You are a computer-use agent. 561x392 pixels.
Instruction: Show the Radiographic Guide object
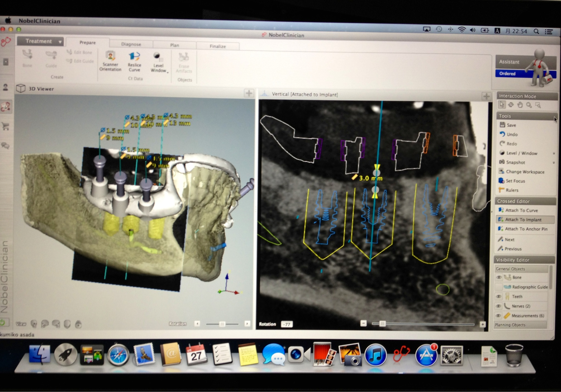(x=499, y=287)
